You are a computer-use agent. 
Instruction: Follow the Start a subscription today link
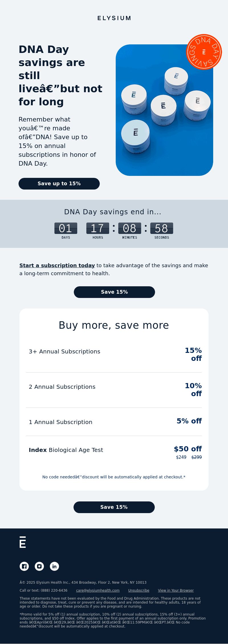57,265
